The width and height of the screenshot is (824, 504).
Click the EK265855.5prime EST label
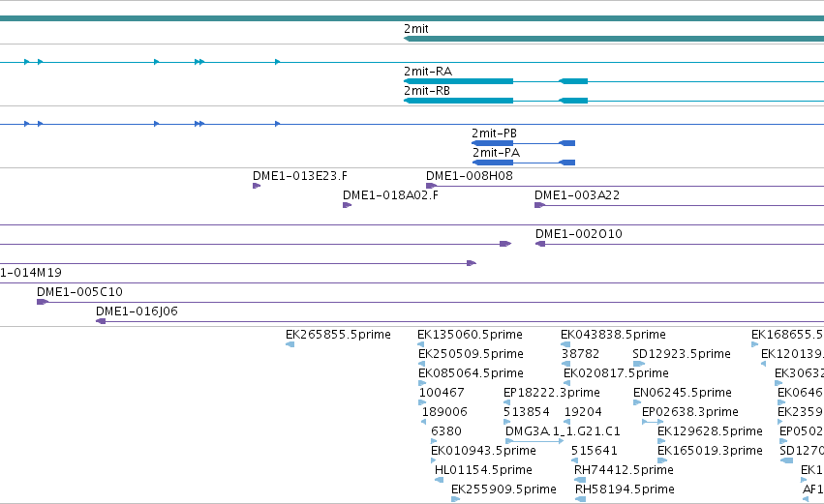pyautogui.click(x=339, y=335)
